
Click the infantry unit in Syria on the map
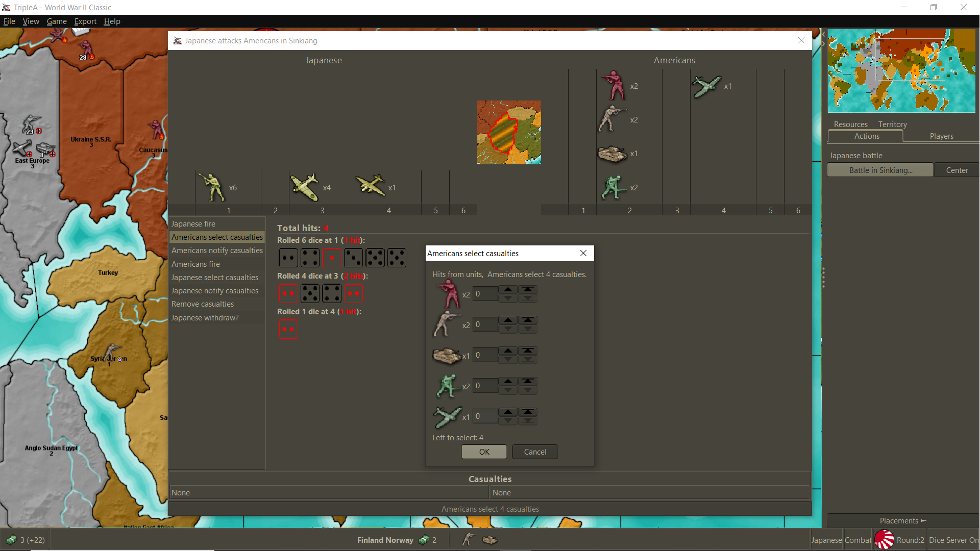(x=112, y=353)
